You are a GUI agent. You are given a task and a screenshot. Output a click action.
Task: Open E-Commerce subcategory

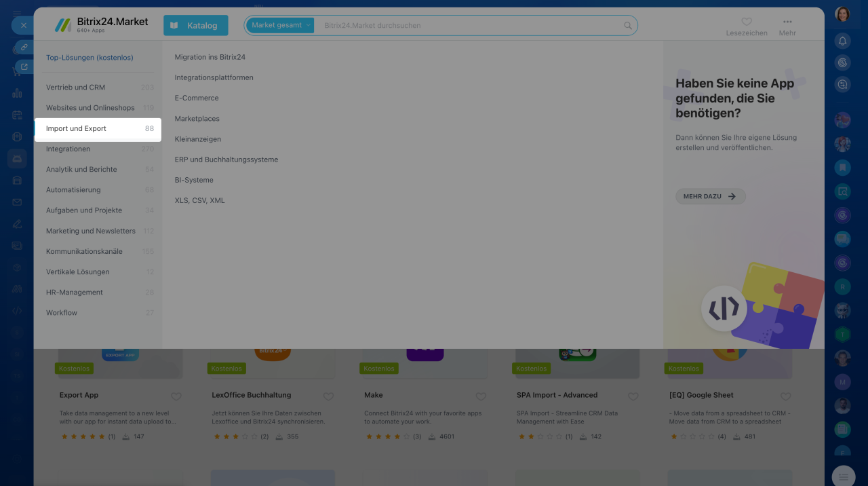pyautogui.click(x=197, y=98)
